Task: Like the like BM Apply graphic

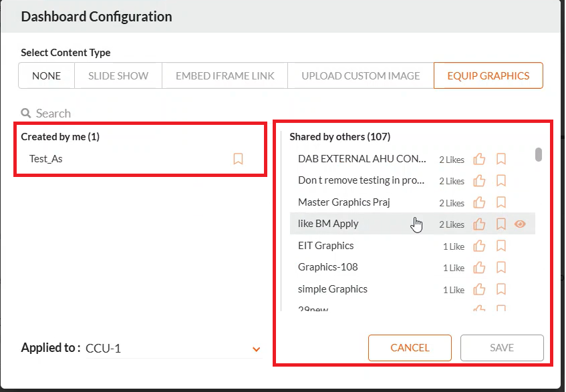Action: pyautogui.click(x=479, y=224)
